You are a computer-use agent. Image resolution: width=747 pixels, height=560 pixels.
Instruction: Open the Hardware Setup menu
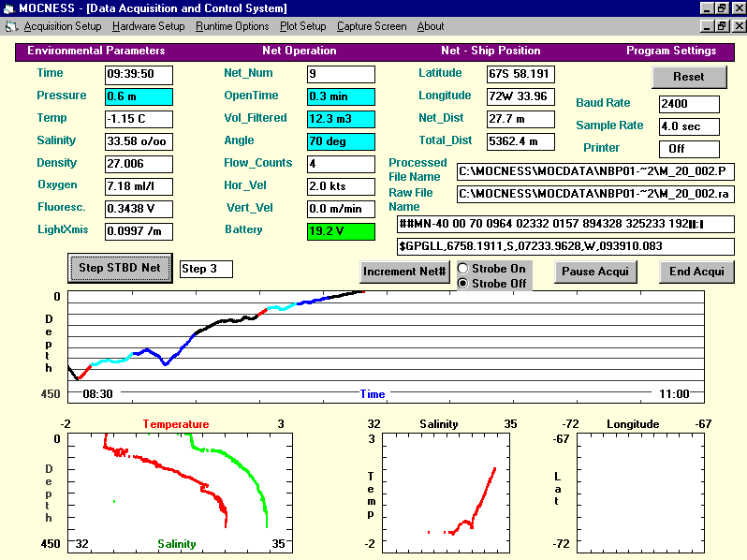pyautogui.click(x=148, y=26)
